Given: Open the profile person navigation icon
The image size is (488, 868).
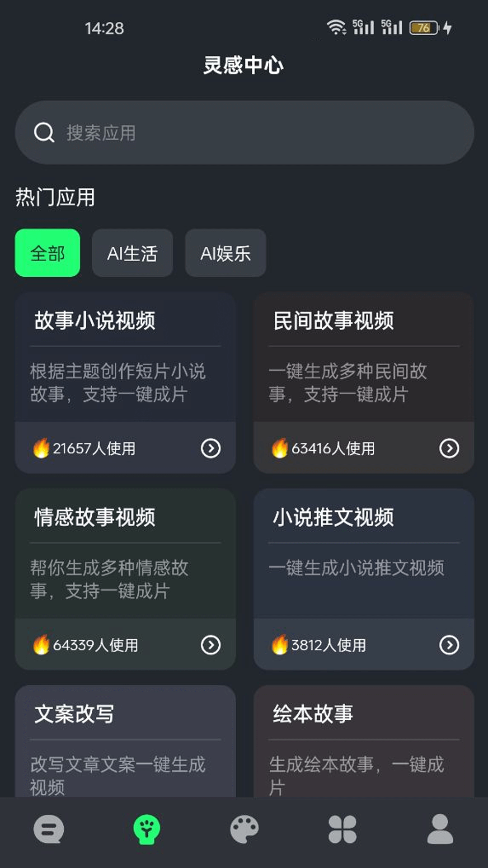Looking at the screenshot, I should 440,830.
